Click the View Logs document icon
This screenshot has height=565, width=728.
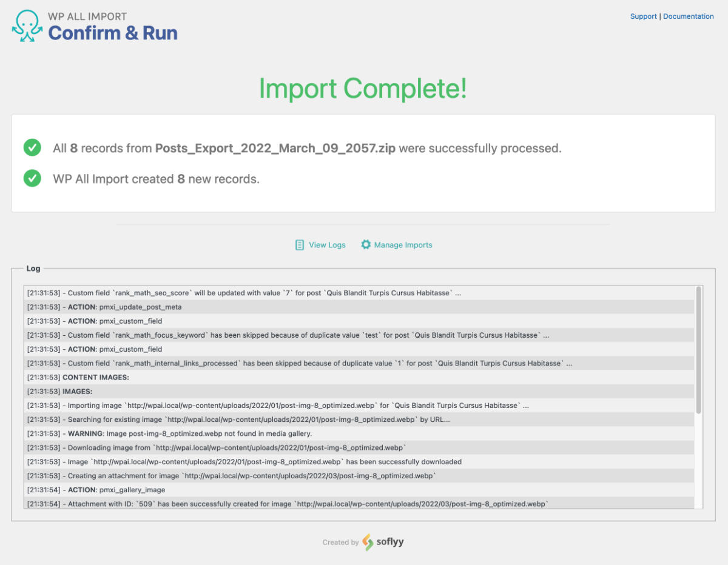pyautogui.click(x=299, y=245)
